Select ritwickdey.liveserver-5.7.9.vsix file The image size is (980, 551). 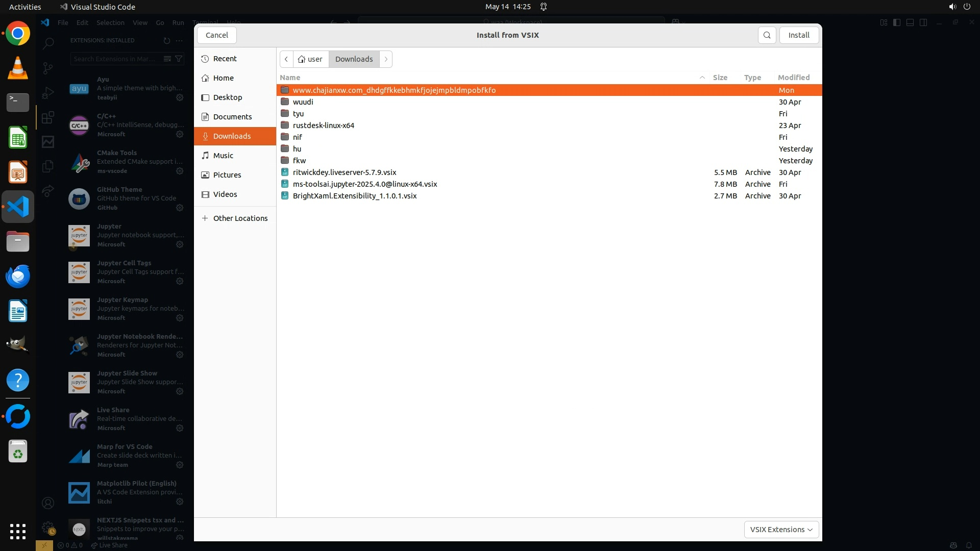click(x=345, y=172)
